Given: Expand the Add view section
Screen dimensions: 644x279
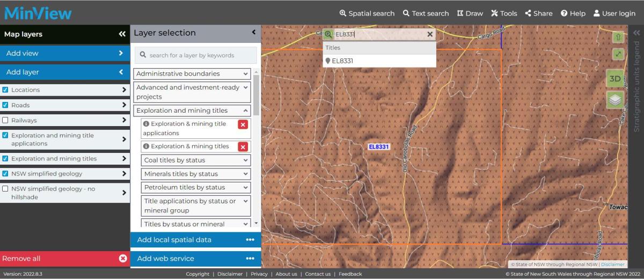Looking at the screenshot, I should [x=65, y=53].
